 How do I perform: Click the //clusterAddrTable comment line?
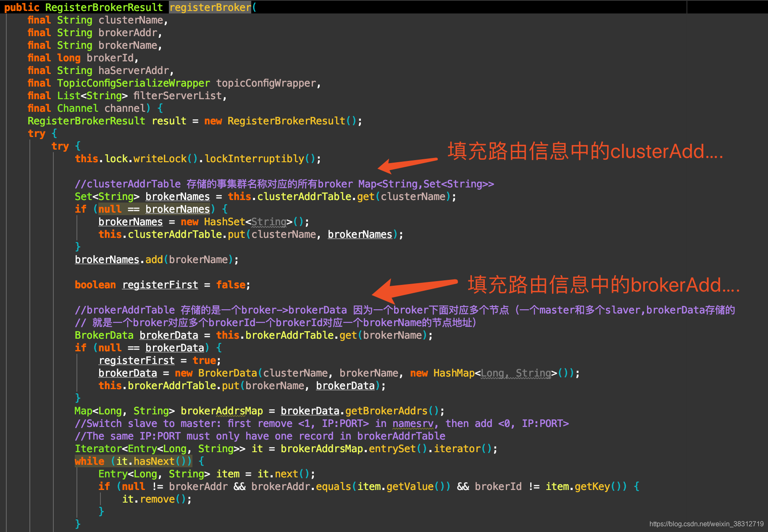click(284, 184)
